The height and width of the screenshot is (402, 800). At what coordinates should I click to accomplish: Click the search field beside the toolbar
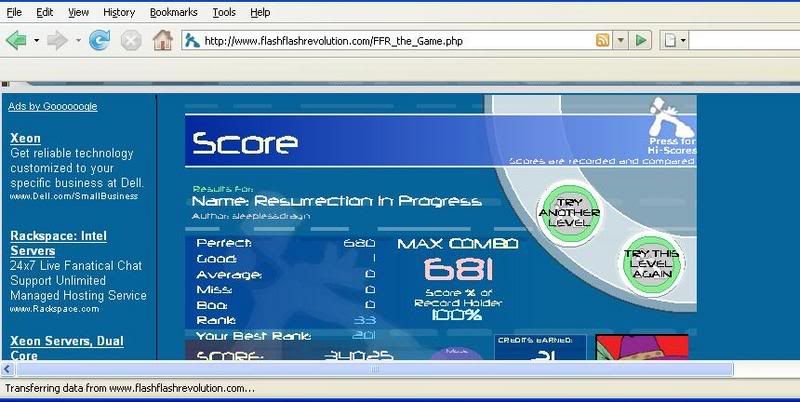click(x=744, y=40)
